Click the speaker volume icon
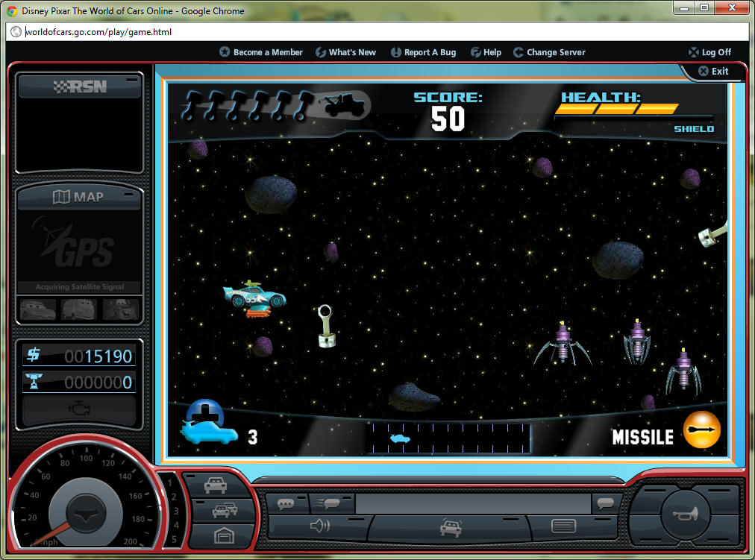The image size is (755, 560). click(x=319, y=526)
